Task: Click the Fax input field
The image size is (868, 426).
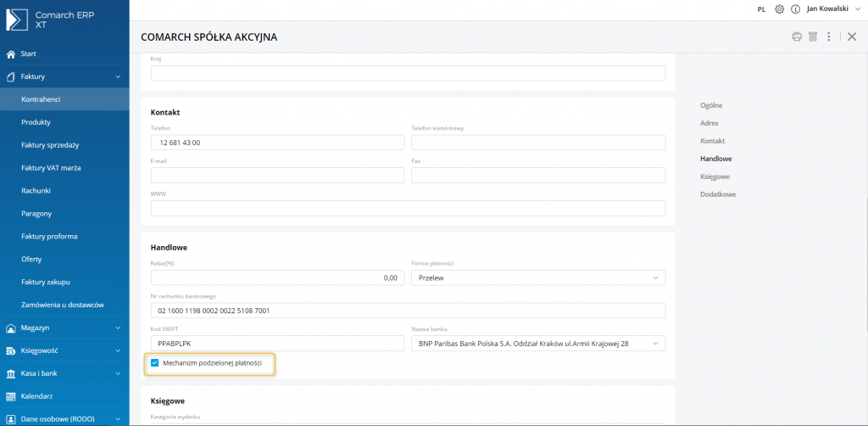Action: (538, 176)
